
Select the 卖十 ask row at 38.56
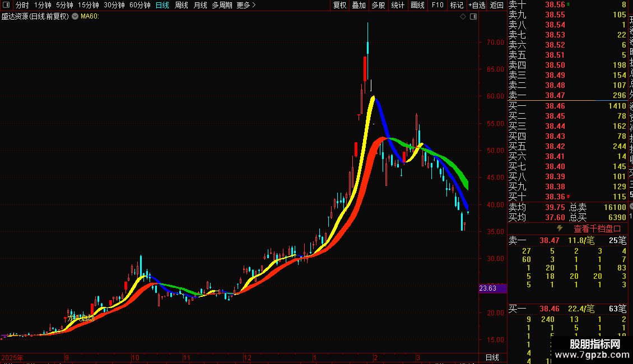[x=567, y=4]
